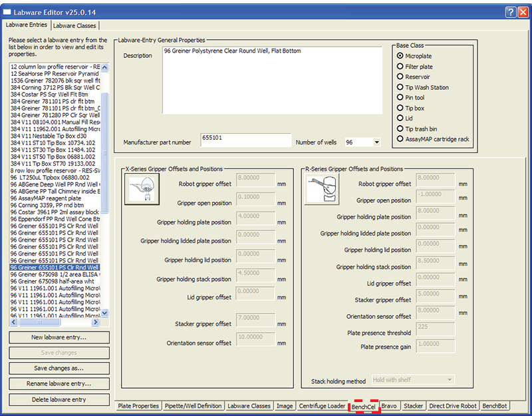This screenshot has height=416, width=532.
Task: Click the title bar help question icon
Action: pyautogui.click(x=510, y=11)
